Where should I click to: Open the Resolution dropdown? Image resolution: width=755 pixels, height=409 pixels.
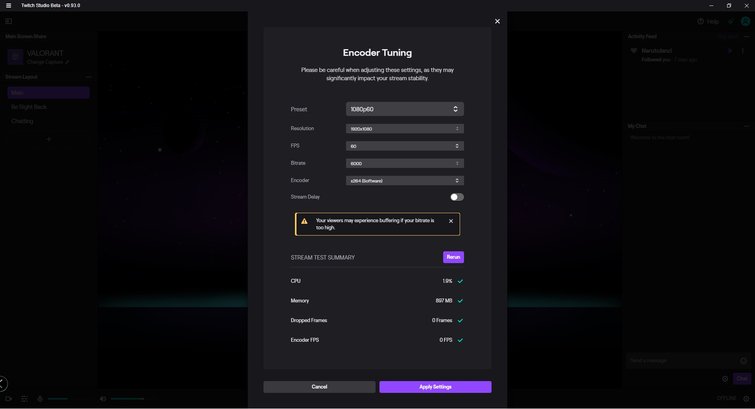[405, 129]
